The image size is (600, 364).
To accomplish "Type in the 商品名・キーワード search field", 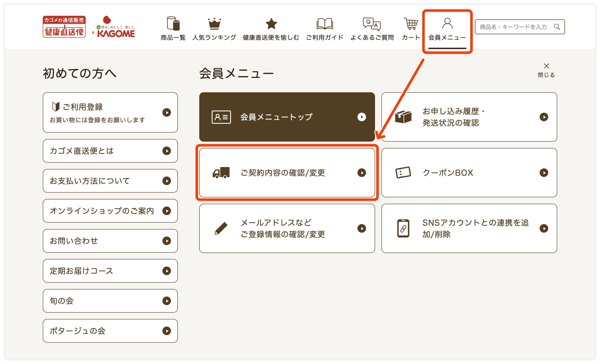I will [x=513, y=27].
